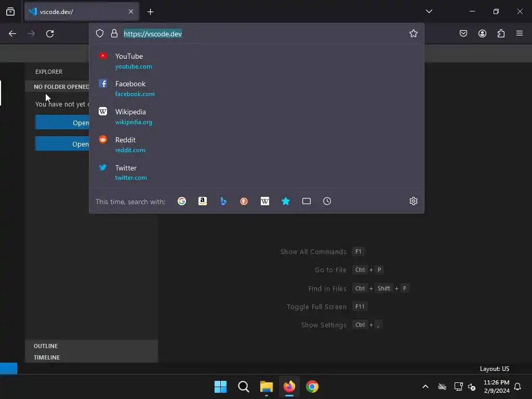Select the Wikipedia suggestion
This screenshot has width=532, height=399.
click(257, 117)
